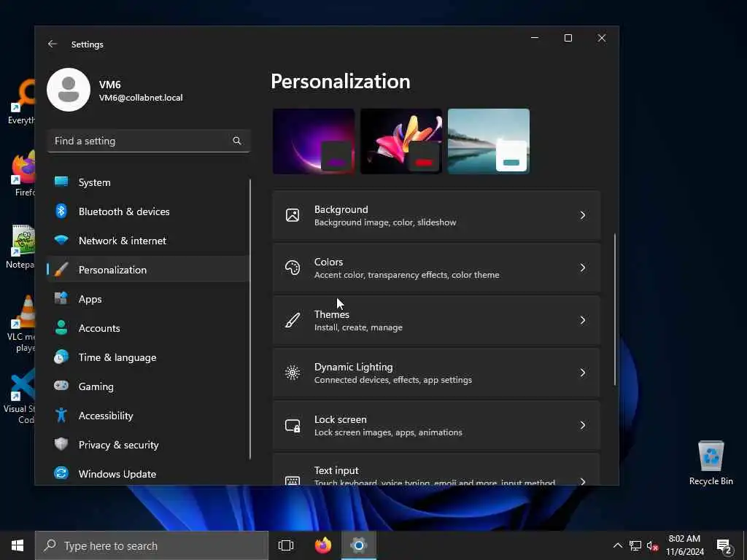The image size is (747, 560).
Task: Click the search magnifier in Find a setting
Action: [x=237, y=141]
